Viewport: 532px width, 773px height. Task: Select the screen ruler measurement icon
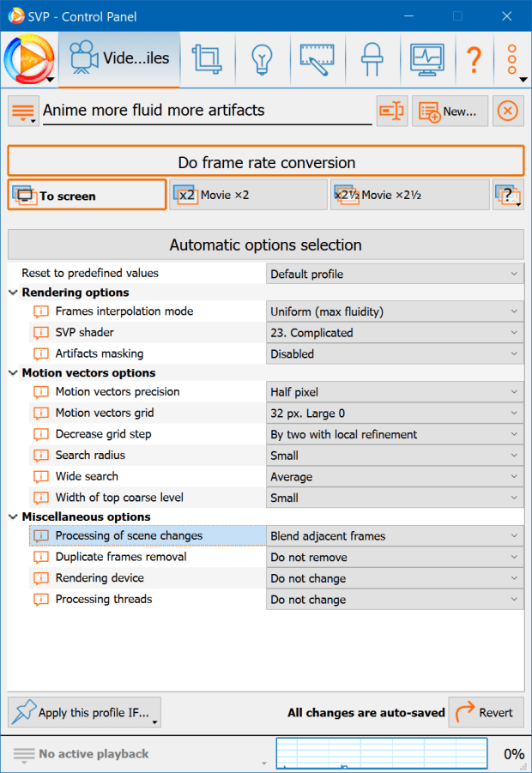(x=317, y=58)
